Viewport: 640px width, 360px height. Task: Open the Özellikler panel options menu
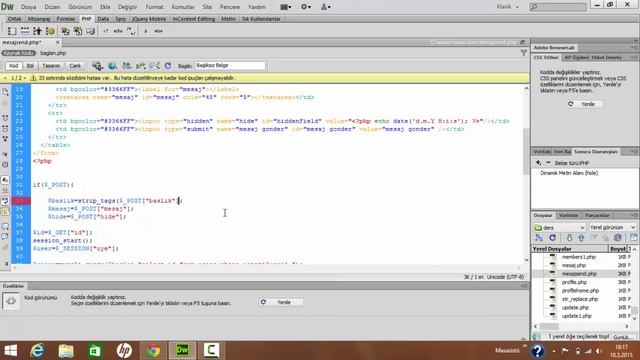click(x=524, y=286)
